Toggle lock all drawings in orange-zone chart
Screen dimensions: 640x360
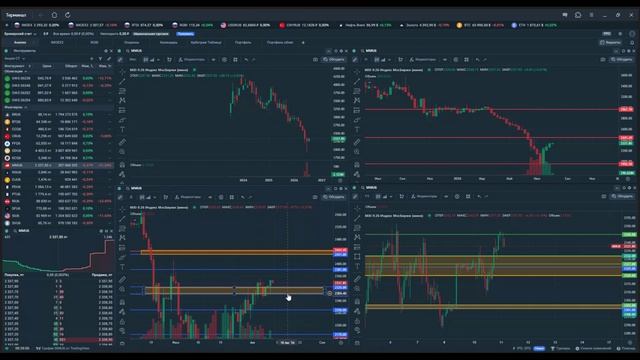point(122,322)
